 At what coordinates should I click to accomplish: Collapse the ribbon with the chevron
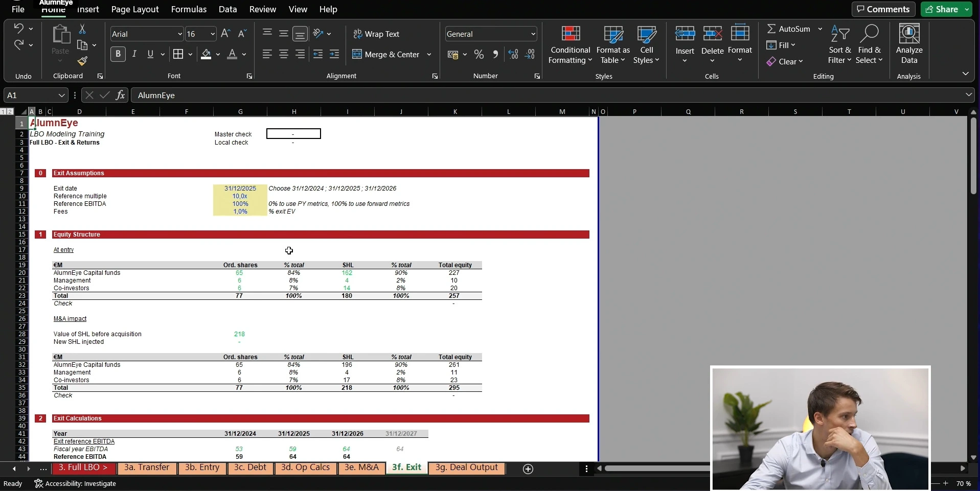(x=965, y=74)
